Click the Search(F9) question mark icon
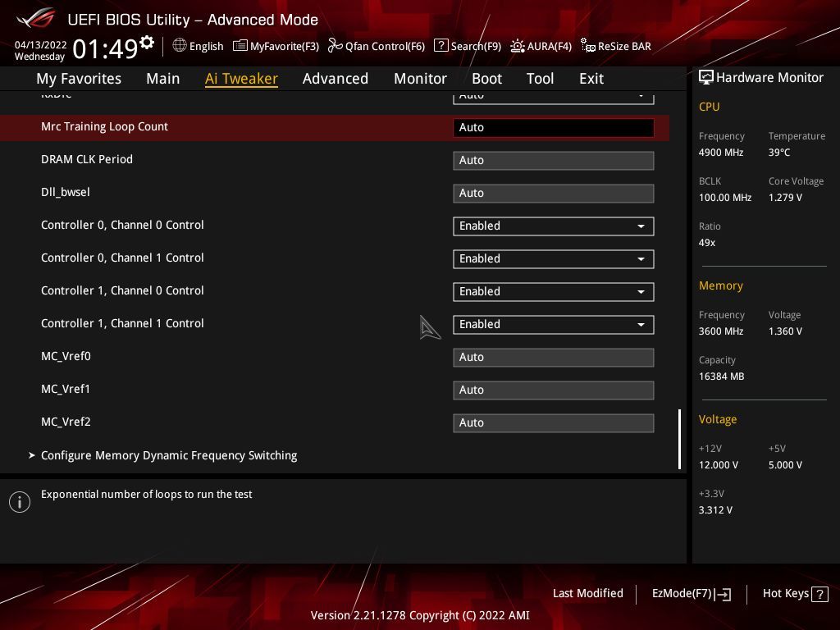The width and height of the screenshot is (840, 630). pos(441,46)
